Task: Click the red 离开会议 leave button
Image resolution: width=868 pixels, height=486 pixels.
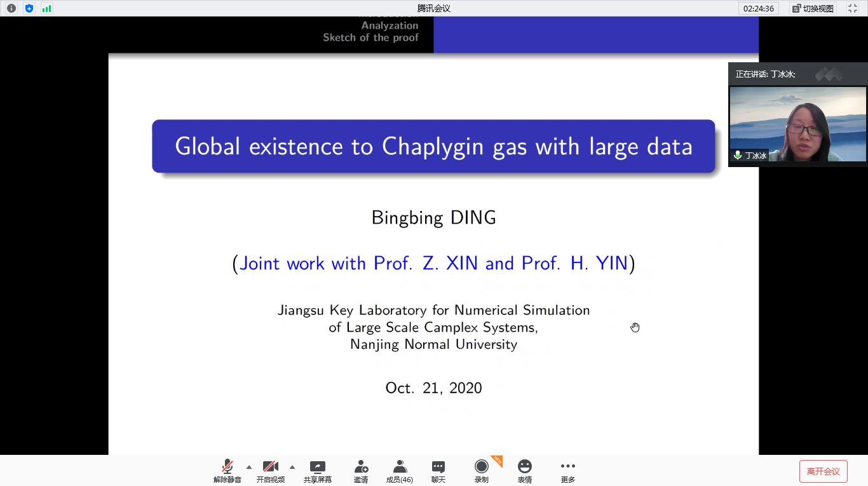Action: pos(823,471)
